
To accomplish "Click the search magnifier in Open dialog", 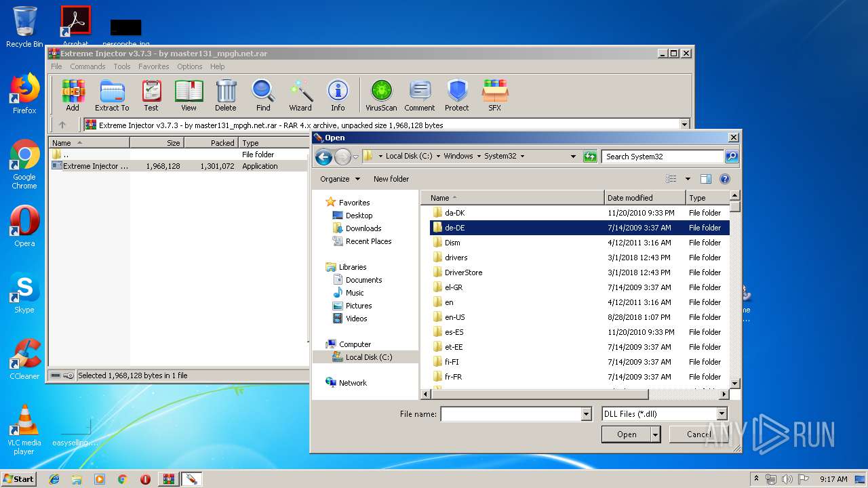I will point(731,156).
